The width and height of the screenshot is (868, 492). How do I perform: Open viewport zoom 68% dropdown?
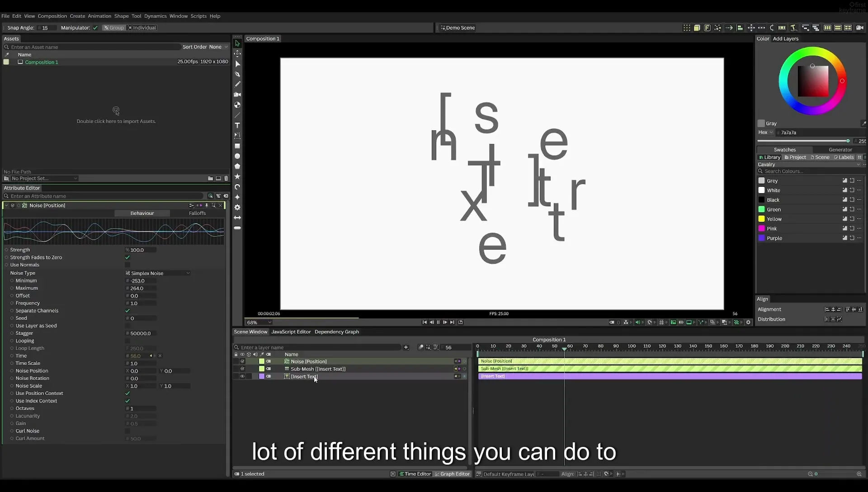(259, 322)
